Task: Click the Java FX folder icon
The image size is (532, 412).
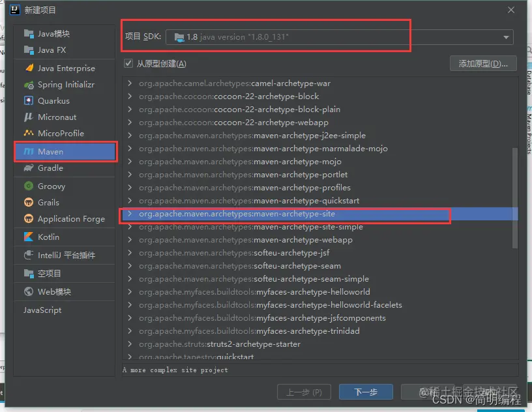Action: coord(29,50)
